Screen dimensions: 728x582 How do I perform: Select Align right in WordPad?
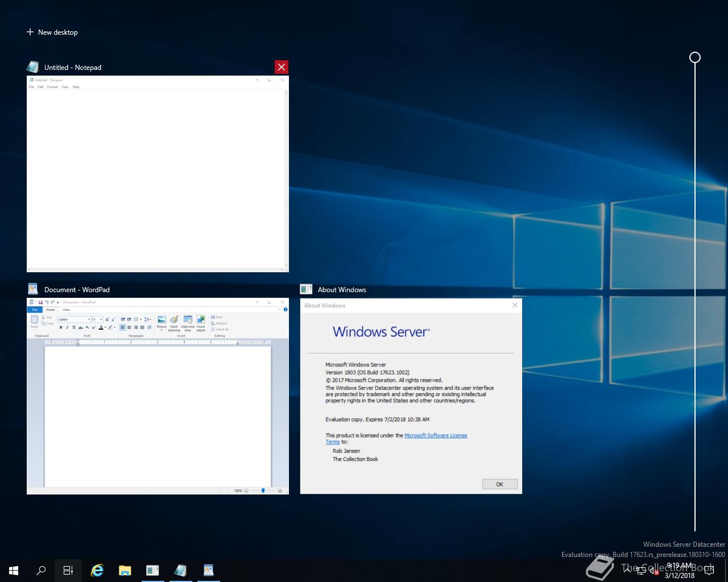click(136, 327)
